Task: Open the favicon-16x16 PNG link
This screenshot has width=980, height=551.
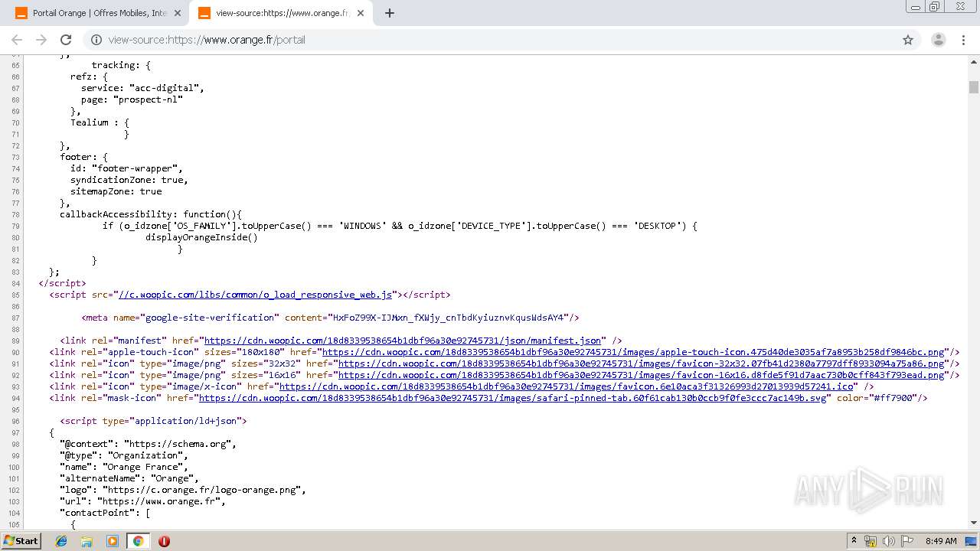Action: click(642, 375)
